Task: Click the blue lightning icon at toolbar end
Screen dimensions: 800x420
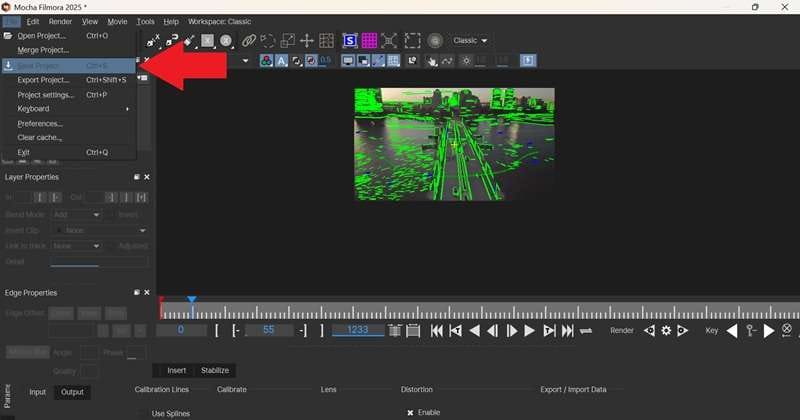Action: pos(528,61)
